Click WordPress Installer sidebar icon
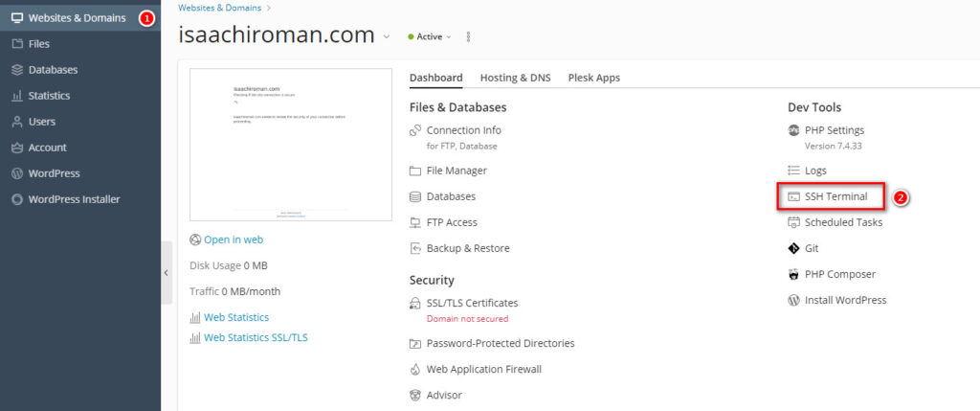The height and width of the screenshot is (411, 980). pyautogui.click(x=17, y=199)
